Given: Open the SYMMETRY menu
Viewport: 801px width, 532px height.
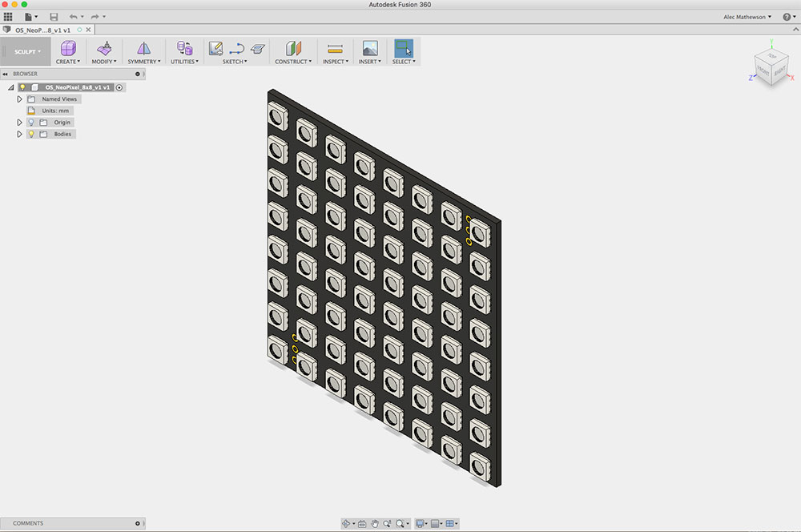Looking at the screenshot, I should coord(144,62).
